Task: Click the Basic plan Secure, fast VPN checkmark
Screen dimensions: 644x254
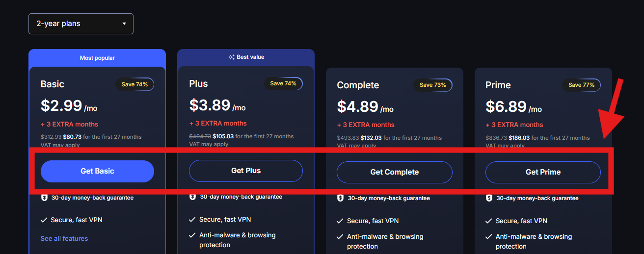Action: click(44, 220)
